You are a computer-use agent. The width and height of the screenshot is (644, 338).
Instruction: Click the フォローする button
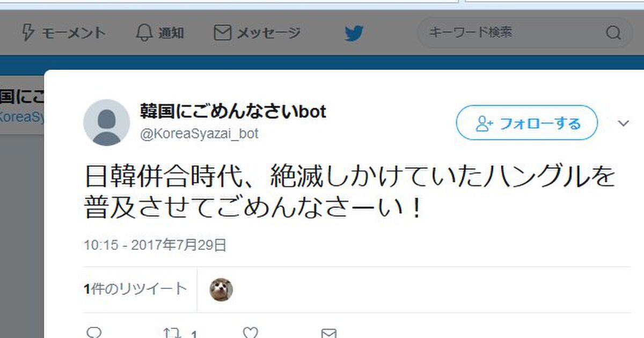pos(526,123)
